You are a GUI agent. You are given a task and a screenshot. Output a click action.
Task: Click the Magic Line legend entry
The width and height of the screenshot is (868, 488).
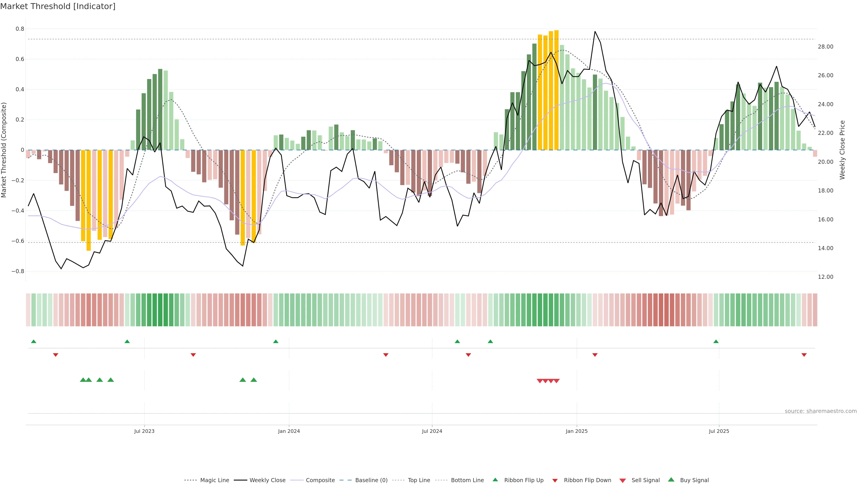tap(214, 480)
